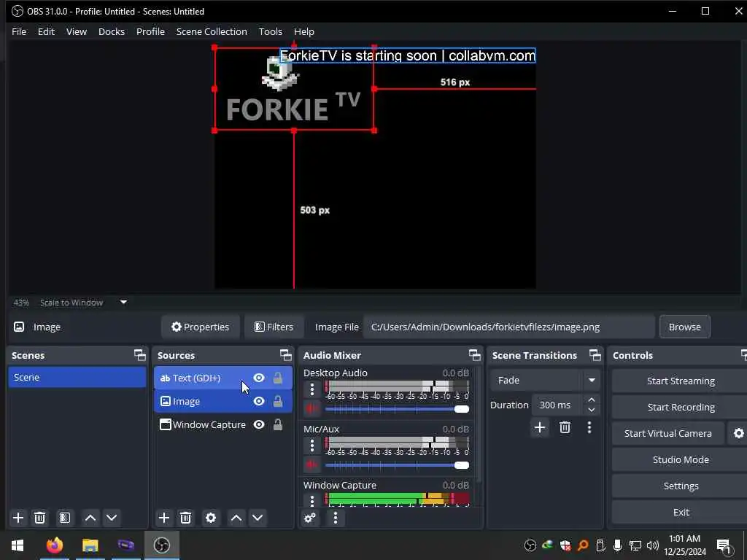Image resolution: width=747 pixels, height=560 pixels.
Task: Move scene up with arrow icon
Action: coord(90,518)
